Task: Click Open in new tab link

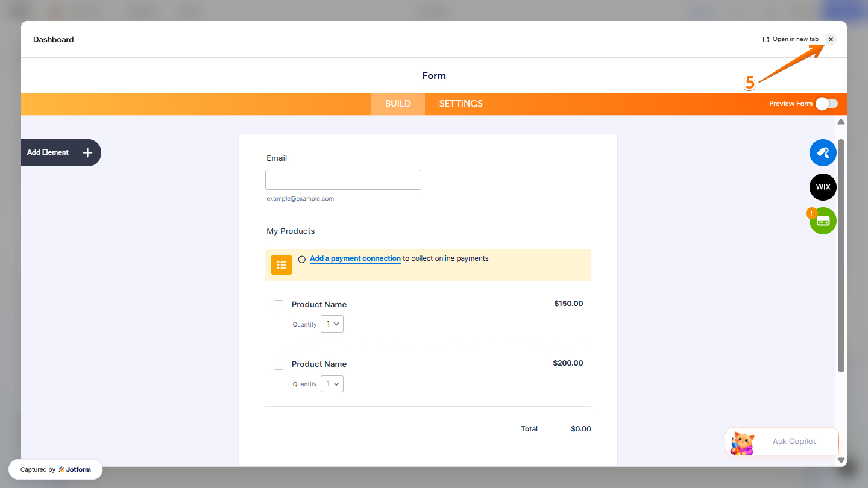Action: [x=796, y=39]
